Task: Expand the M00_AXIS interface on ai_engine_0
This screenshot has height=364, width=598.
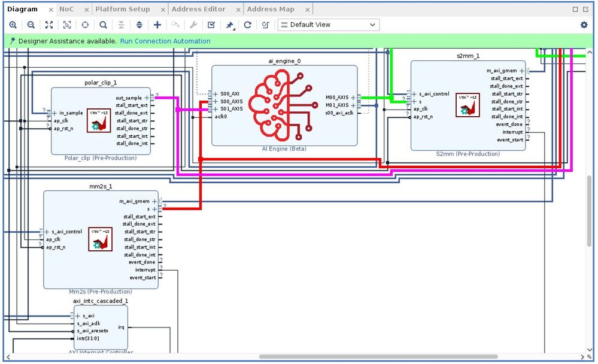Action: 353,98
